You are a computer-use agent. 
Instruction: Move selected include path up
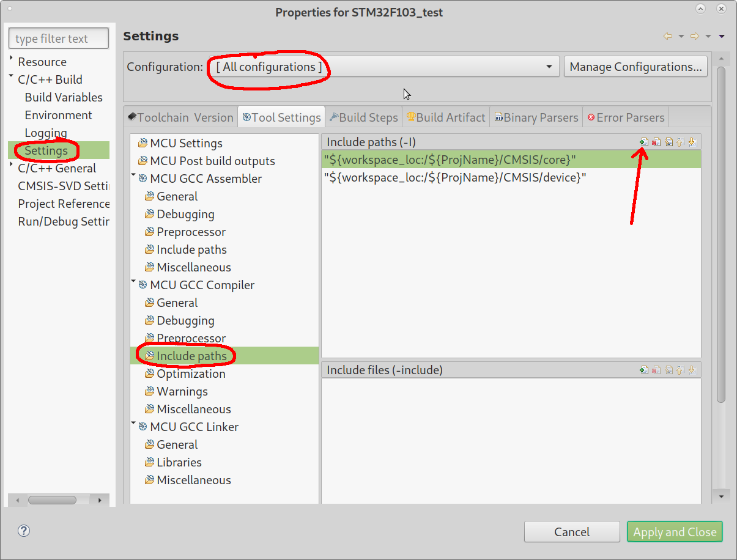680,142
